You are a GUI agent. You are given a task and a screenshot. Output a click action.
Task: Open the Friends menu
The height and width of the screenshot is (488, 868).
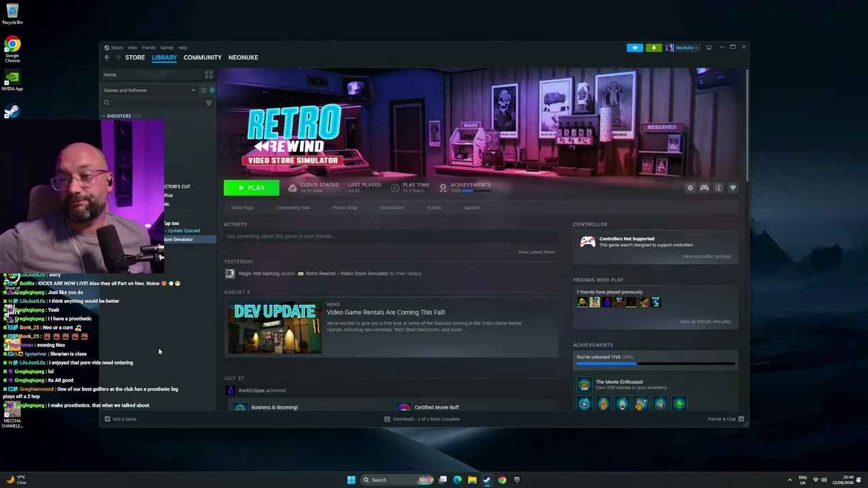pos(149,47)
